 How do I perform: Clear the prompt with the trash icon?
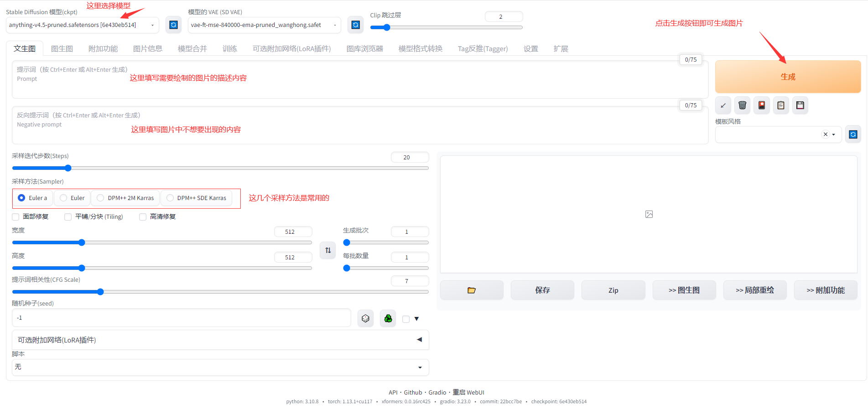(x=742, y=105)
